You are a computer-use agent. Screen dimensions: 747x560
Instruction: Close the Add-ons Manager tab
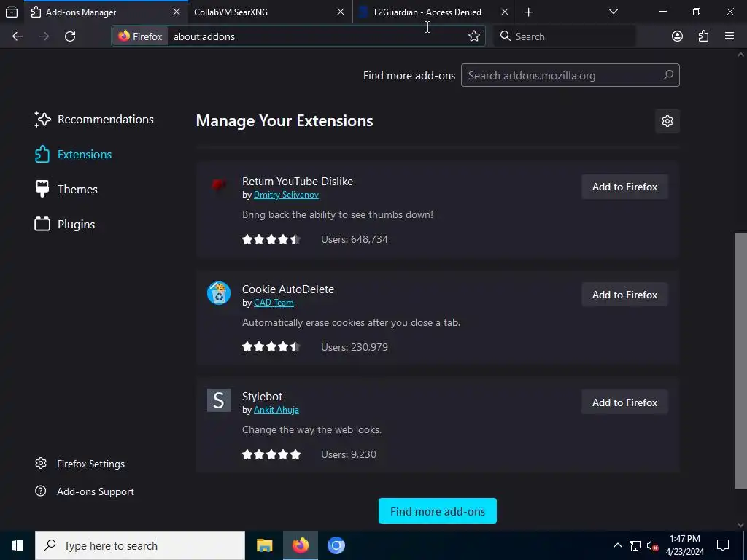click(177, 12)
